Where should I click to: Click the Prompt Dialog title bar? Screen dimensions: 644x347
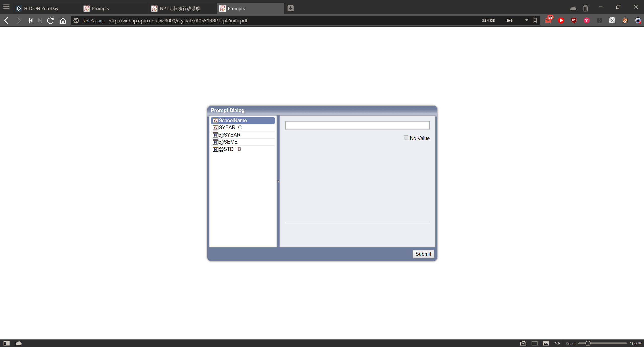pyautogui.click(x=322, y=110)
